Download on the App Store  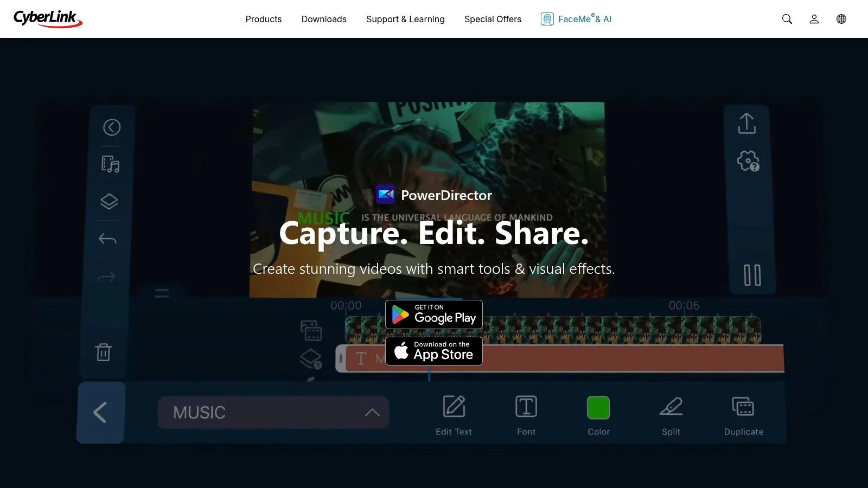click(x=434, y=351)
